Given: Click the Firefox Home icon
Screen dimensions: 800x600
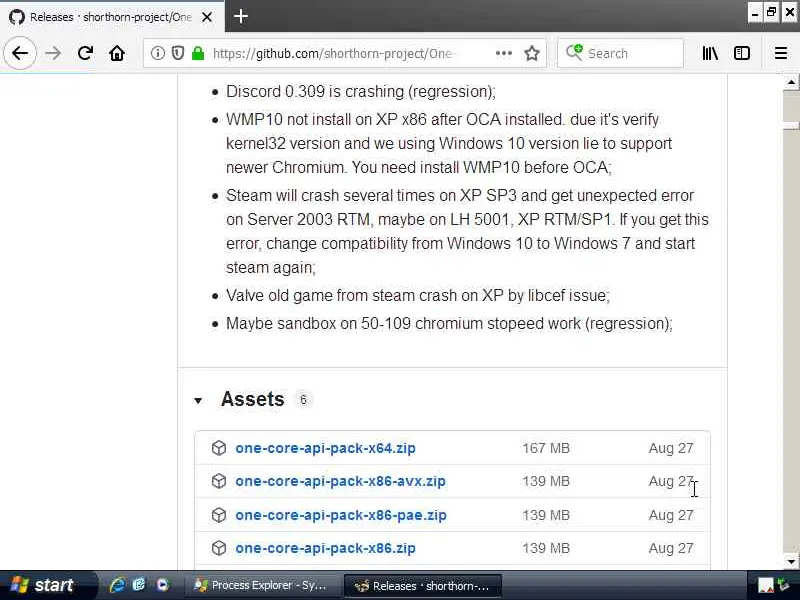Looking at the screenshot, I should click(x=117, y=54).
